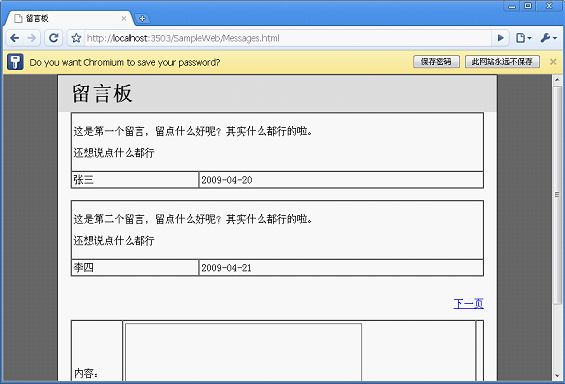The width and height of the screenshot is (565, 384).
Task: Click the Go arrow beside the address bar
Action: pyautogui.click(x=500, y=38)
